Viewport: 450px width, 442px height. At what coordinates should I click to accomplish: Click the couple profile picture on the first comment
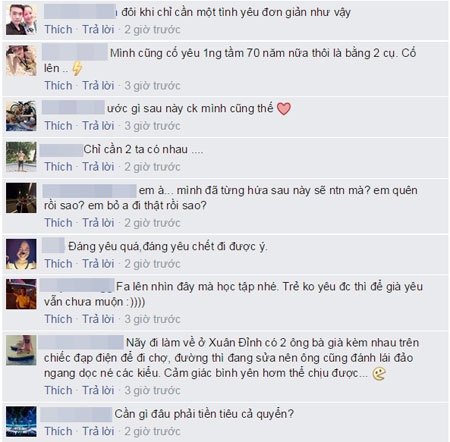[x=21, y=20]
